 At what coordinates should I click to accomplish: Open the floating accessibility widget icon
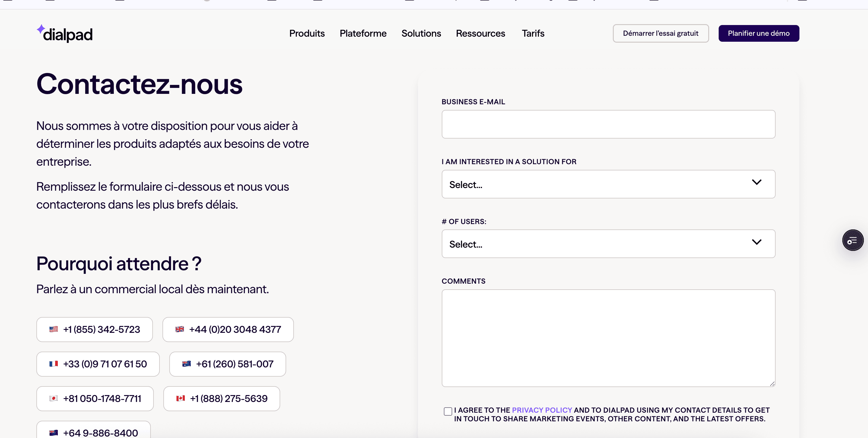(x=852, y=240)
